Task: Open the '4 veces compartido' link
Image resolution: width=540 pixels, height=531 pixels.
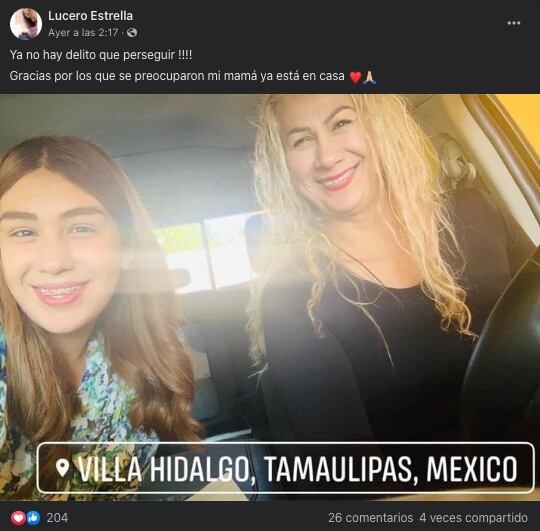Action: point(474,518)
